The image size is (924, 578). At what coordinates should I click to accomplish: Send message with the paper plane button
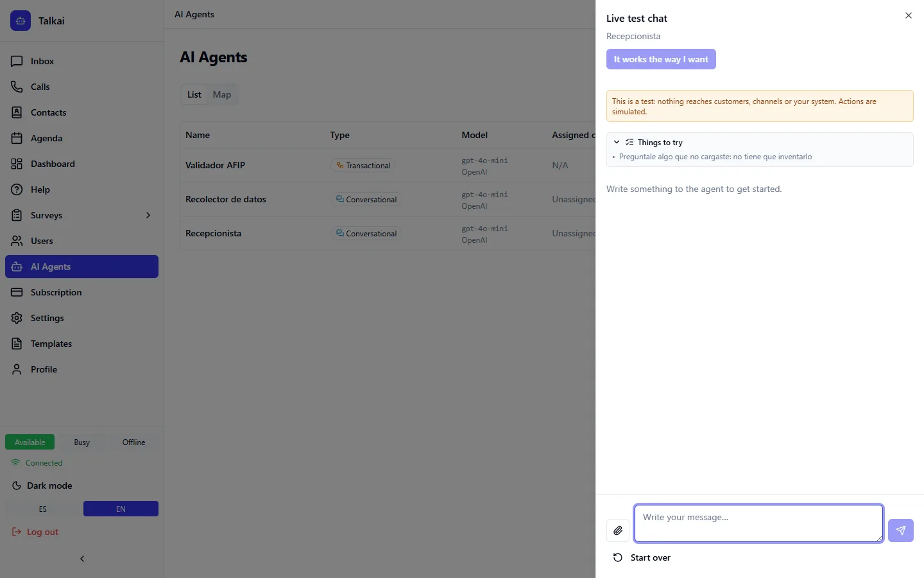pyautogui.click(x=901, y=530)
